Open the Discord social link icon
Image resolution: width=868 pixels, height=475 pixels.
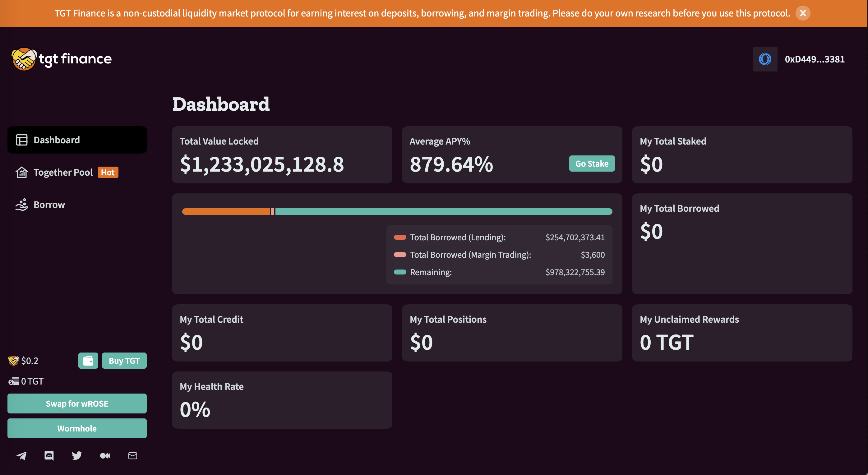49,455
